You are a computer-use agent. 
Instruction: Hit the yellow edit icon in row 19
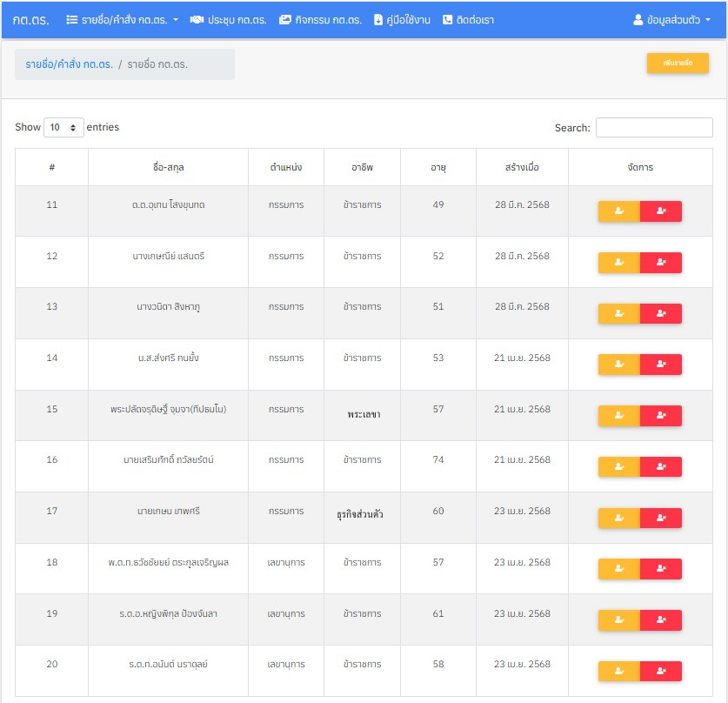[618, 620]
